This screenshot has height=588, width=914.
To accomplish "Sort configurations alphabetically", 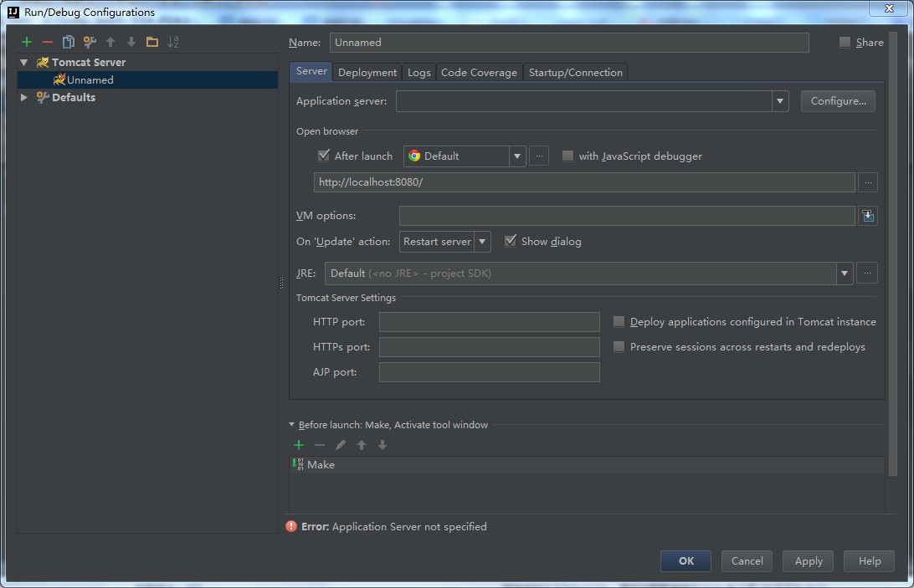I will pos(173,42).
